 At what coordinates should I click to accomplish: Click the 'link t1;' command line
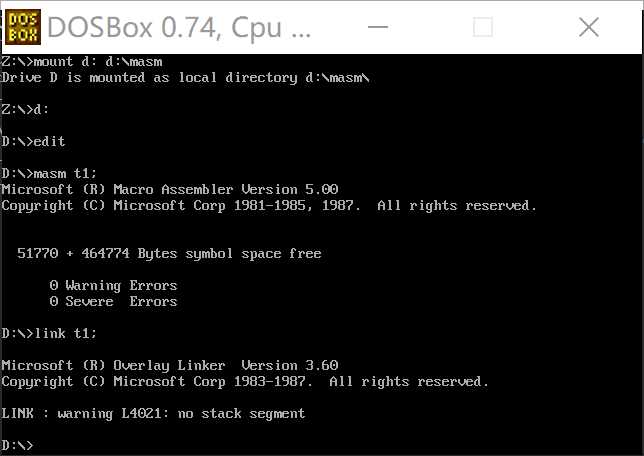49,333
